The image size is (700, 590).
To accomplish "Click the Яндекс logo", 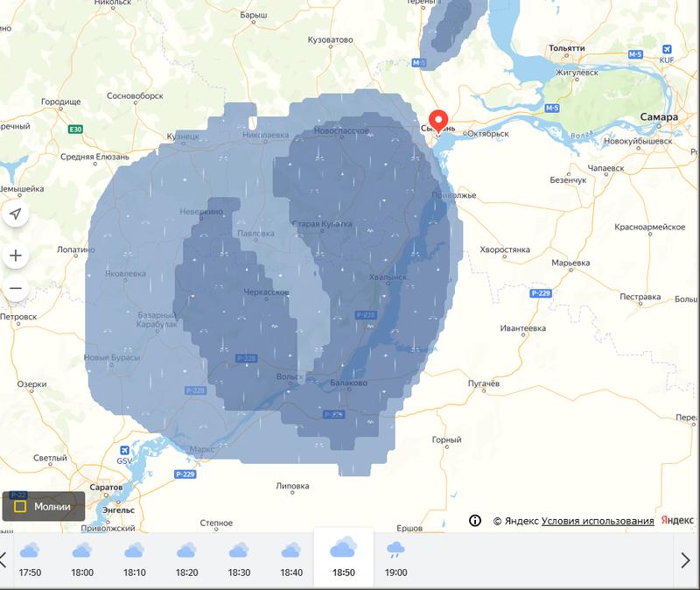I will (x=676, y=521).
